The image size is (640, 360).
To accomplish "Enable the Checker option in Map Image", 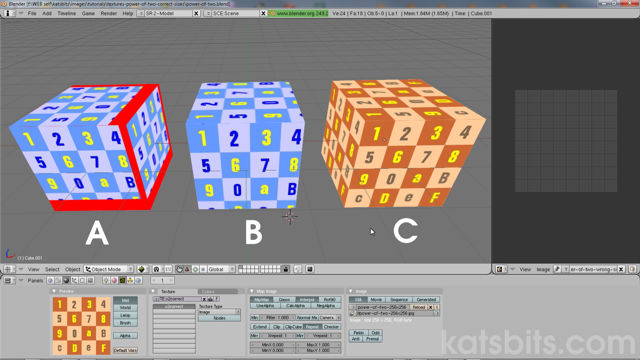I will (331, 327).
